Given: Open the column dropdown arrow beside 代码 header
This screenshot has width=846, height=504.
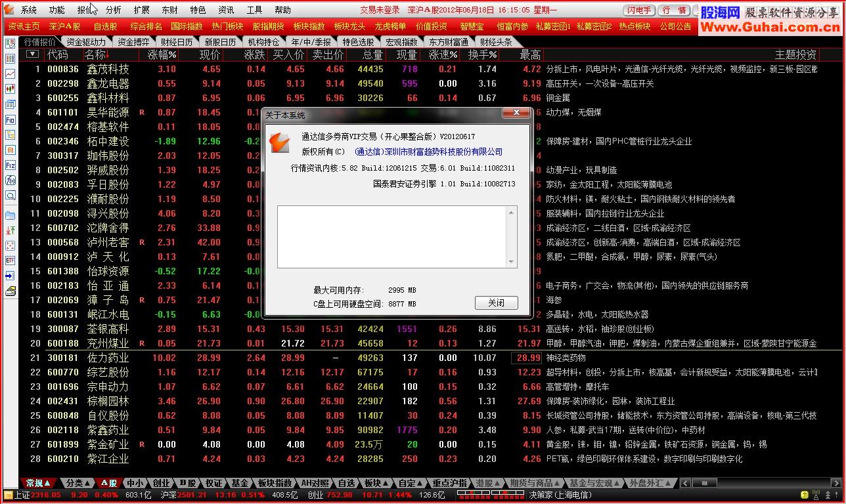Looking at the screenshot, I should click(32, 54).
